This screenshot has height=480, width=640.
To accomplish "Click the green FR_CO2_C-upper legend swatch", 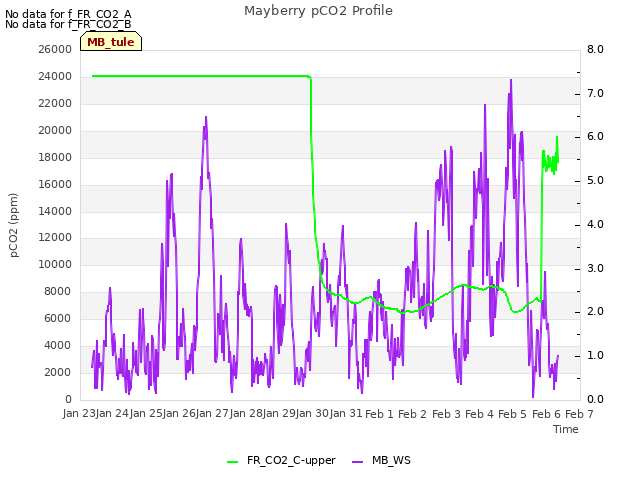I will coord(232,462).
